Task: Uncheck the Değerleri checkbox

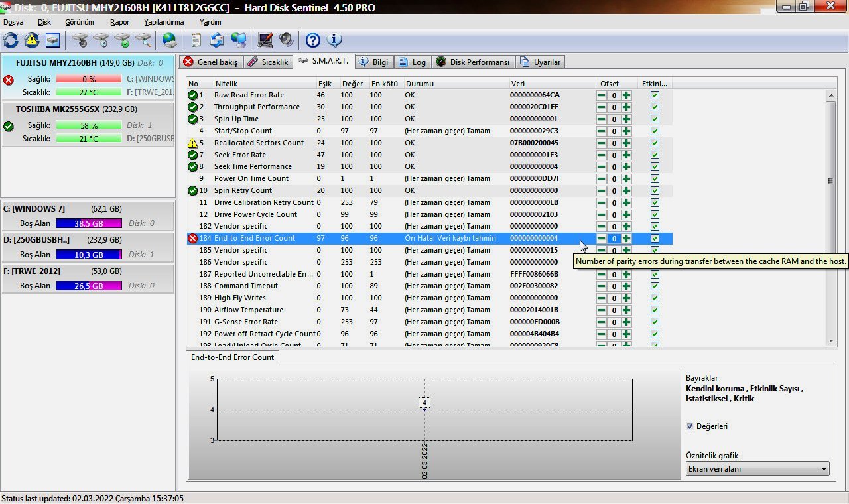Action: tap(690, 426)
